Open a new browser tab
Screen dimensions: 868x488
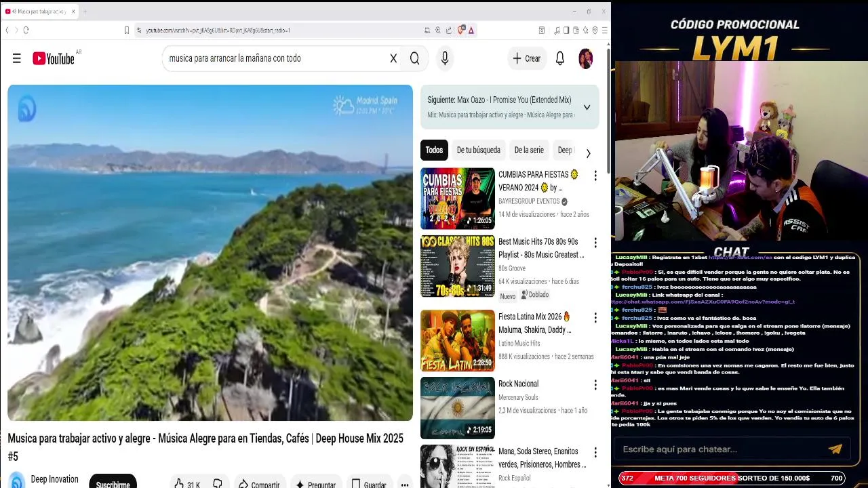tap(85, 12)
